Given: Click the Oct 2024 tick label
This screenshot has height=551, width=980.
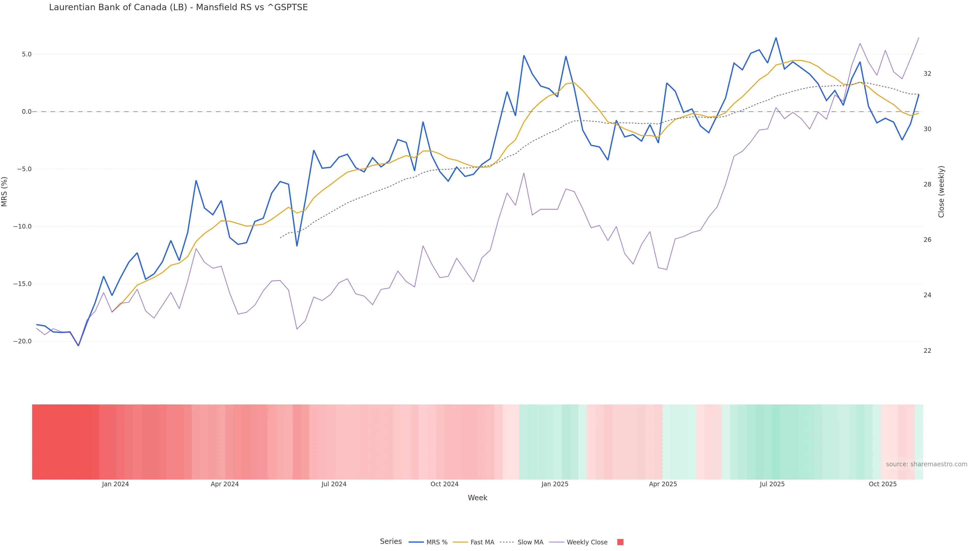Looking at the screenshot, I should point(444,484).
